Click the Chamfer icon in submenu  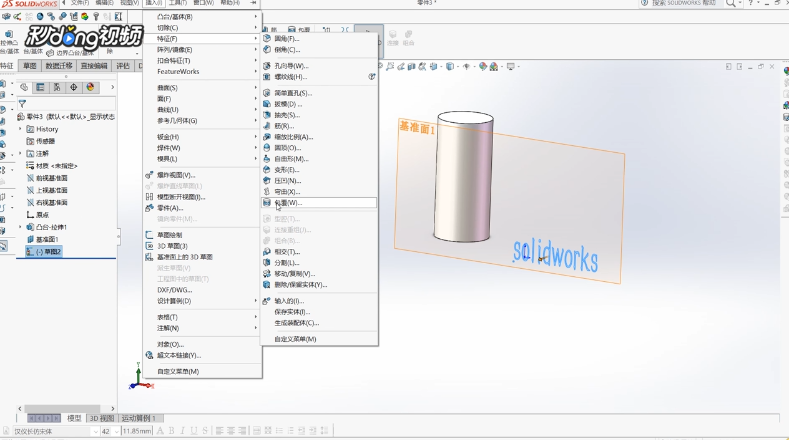267,49
